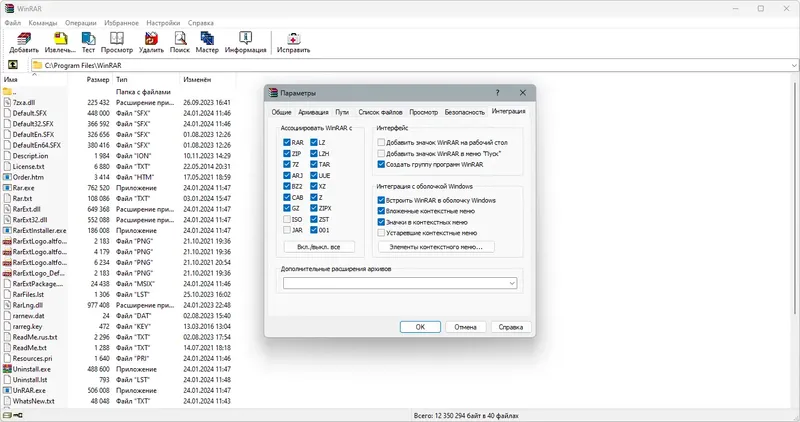Viewport: 800px width, 422px height.
Task: Click the rarreg.key file icon
Action: point(7,326)
